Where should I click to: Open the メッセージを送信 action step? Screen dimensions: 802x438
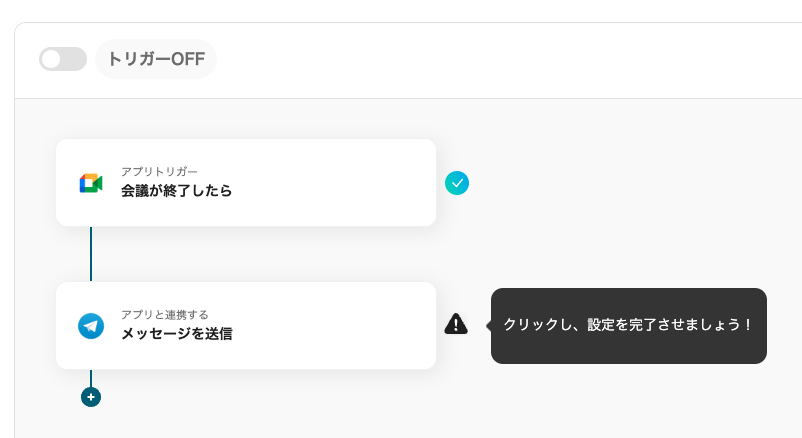click(x=177, y=333)
